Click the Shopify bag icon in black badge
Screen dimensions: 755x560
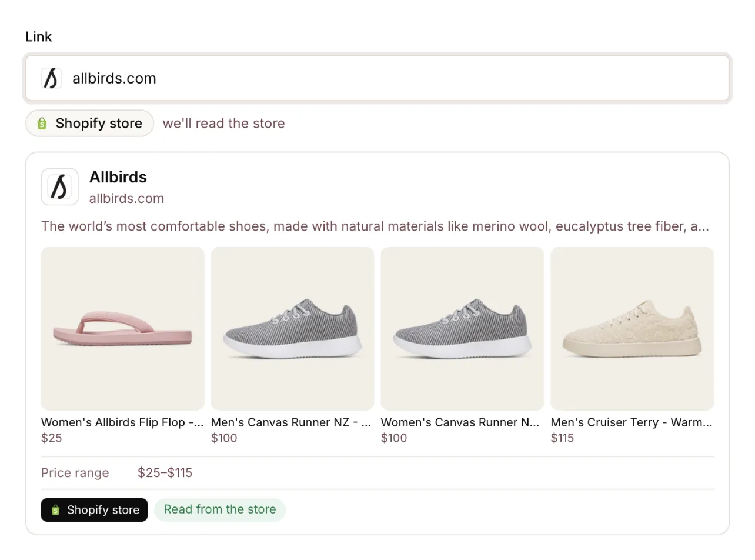point(55,510)
